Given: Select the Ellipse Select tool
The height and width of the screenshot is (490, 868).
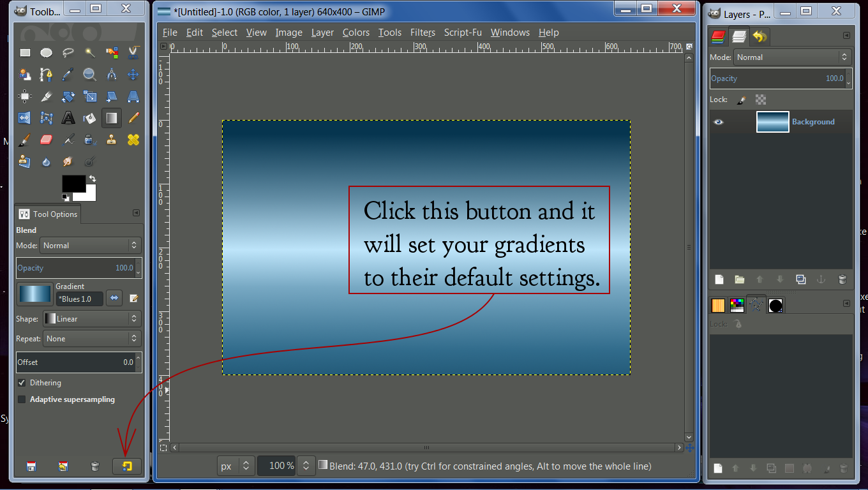Looking at the screenshot, I should 47,53.
